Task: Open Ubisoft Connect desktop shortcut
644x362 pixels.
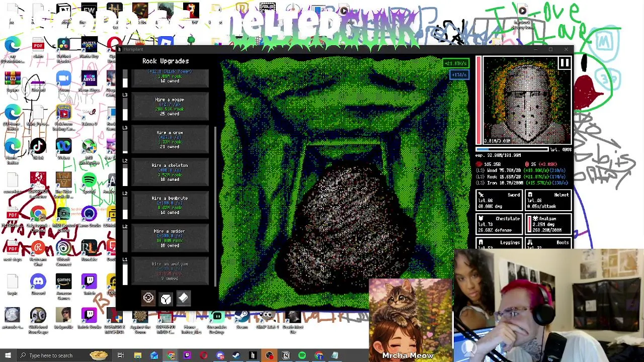Action: (x=63, y=253)
